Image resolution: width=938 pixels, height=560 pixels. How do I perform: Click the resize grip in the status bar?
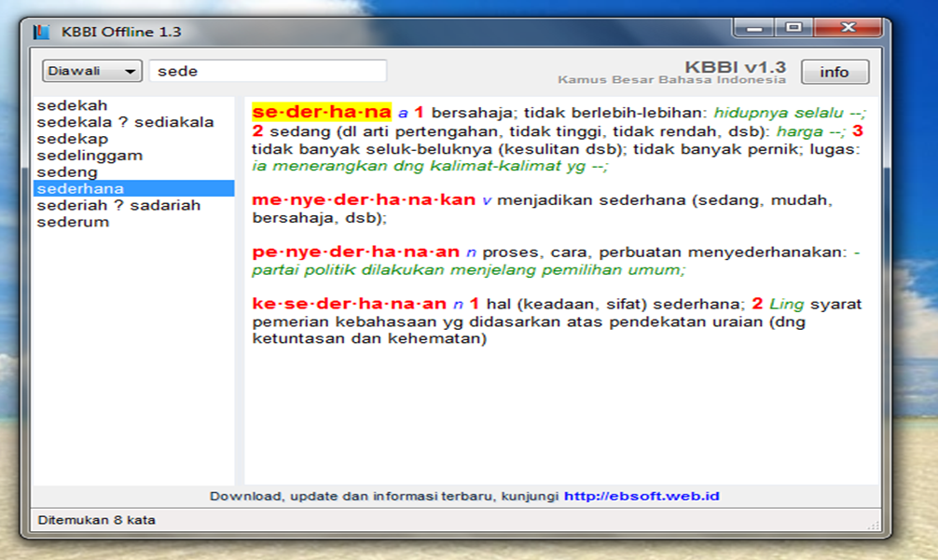(x=874, y=525)
